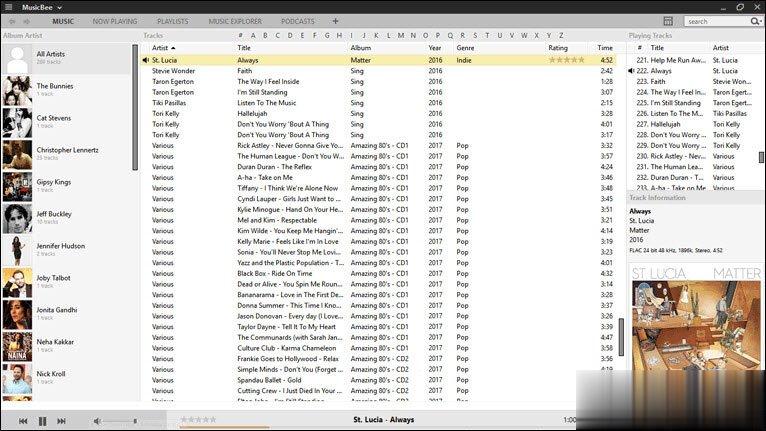Click the speaker now-playing icon beside St. Lucia row

(146, 60)
